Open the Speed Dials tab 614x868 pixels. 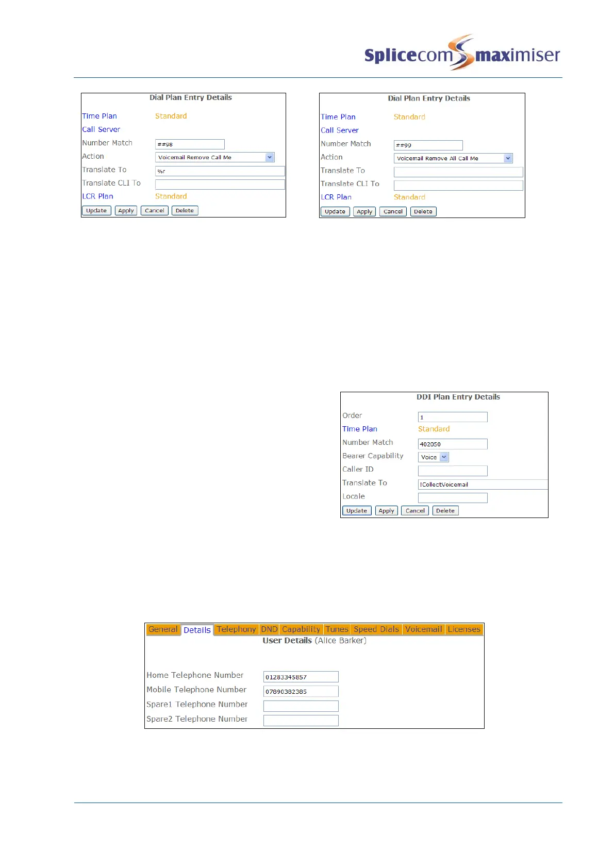point(376,629)
